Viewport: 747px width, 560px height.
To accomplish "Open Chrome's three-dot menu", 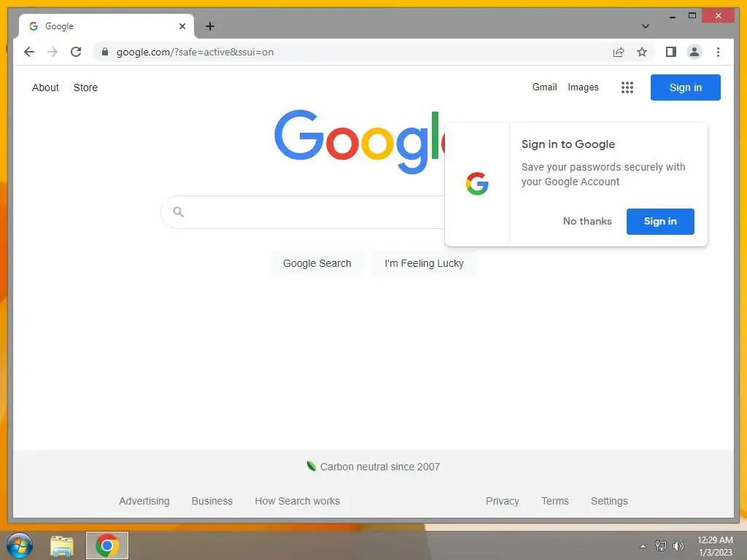I will click(x=718, y=52).
